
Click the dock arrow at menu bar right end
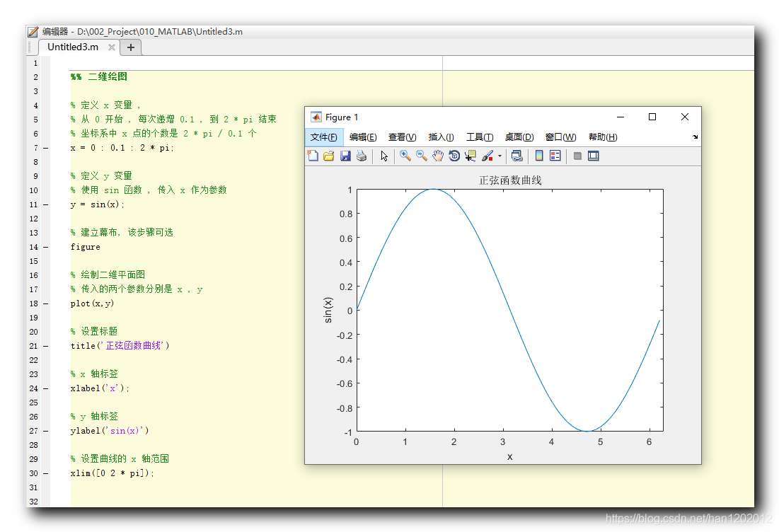(x=695, y=137)
